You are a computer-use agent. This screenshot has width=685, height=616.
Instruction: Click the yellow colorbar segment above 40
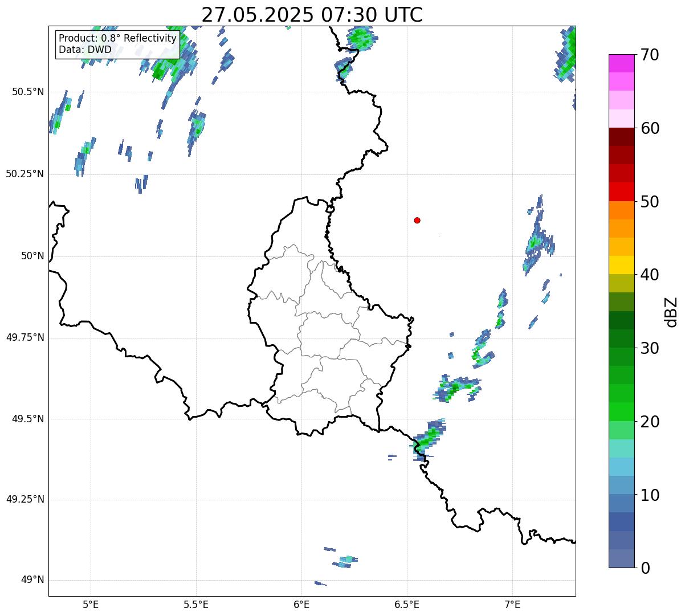(621, 265)
